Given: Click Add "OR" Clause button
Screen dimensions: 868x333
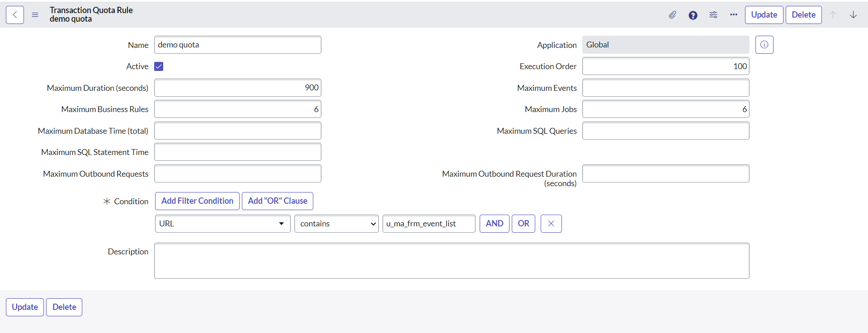Looking at the screenshot, I should pos(277,201).
